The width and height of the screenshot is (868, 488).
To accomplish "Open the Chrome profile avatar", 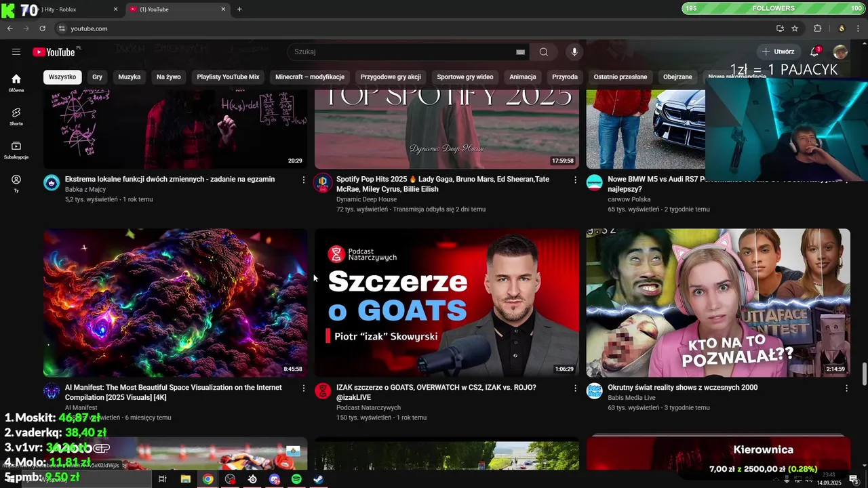I will [x=842, y=28].
